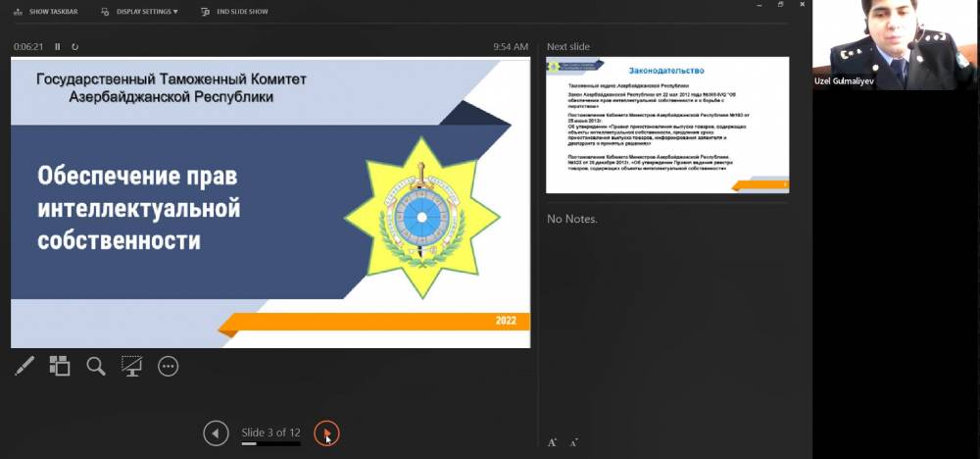Pause the presentation timer

[x=58, y=46]
